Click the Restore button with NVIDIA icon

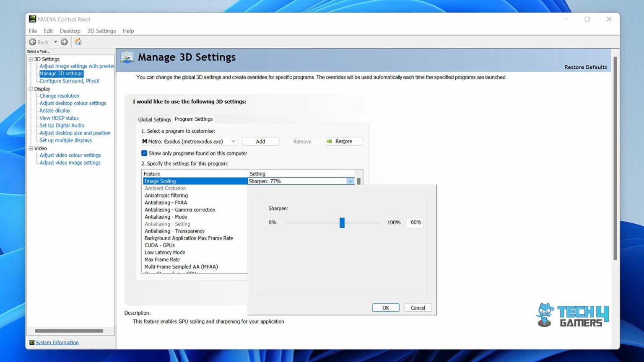pos(344,142)
